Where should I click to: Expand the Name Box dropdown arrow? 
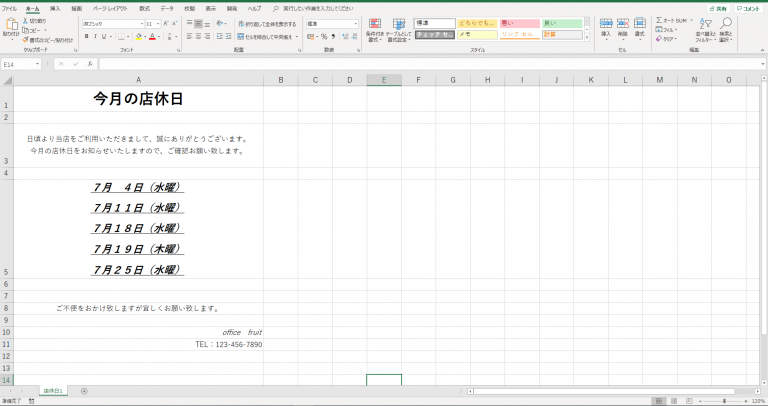point(38,64)
